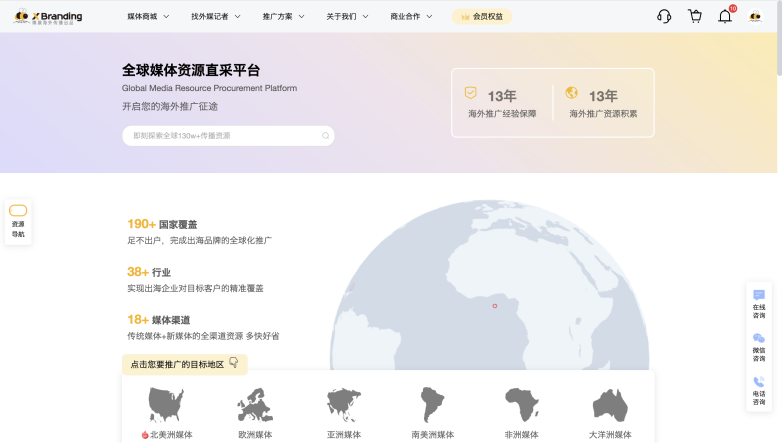
Task: Open 大洋洲媒体 link
Action: point(610,435)
